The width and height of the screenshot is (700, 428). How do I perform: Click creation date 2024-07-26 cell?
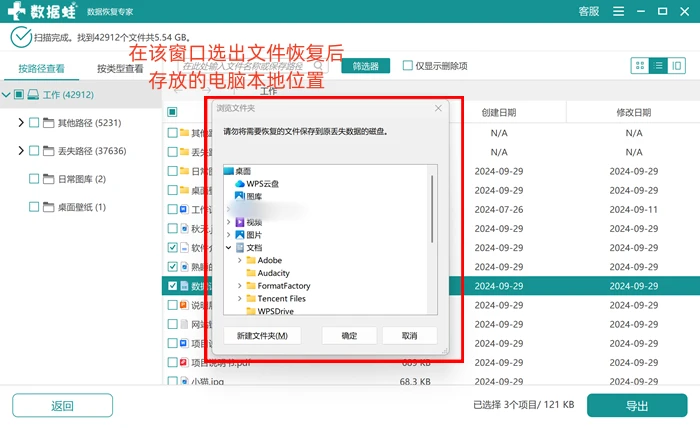tap(499, 209)
